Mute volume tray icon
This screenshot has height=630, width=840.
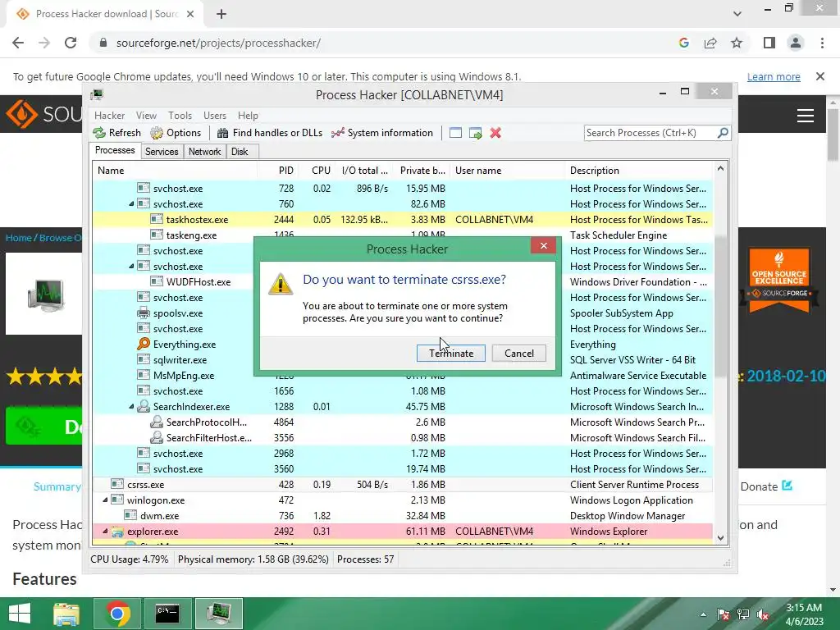coord(764,614)
